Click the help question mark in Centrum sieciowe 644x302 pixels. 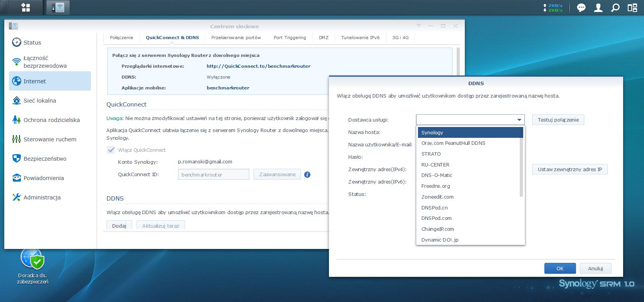418,26
